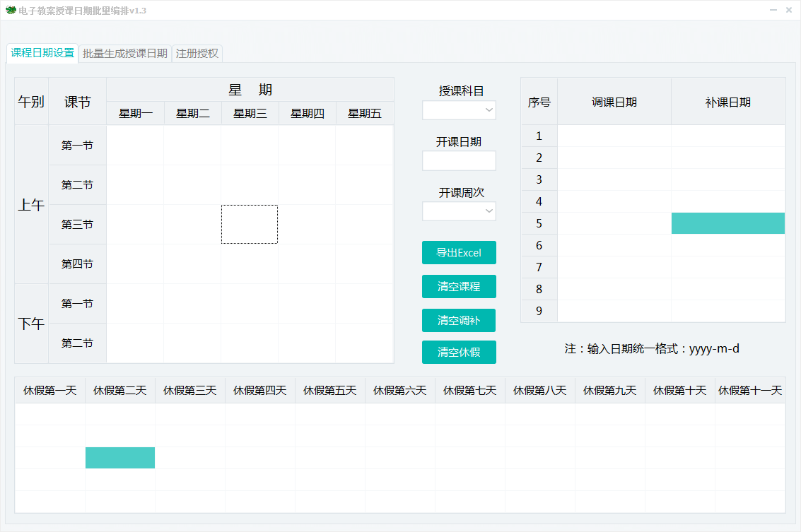Select the highlighted 补课日期 cell in row 5

point(727,223)
